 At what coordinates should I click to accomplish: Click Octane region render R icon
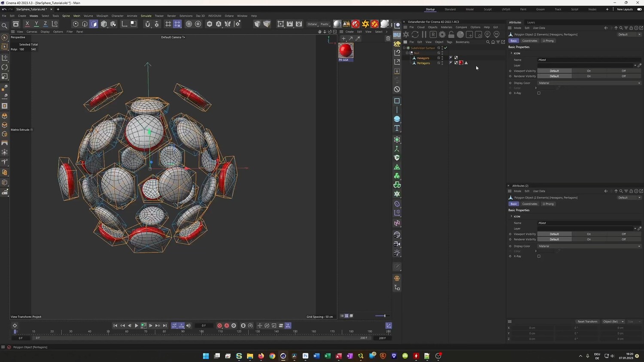point(433,34)
